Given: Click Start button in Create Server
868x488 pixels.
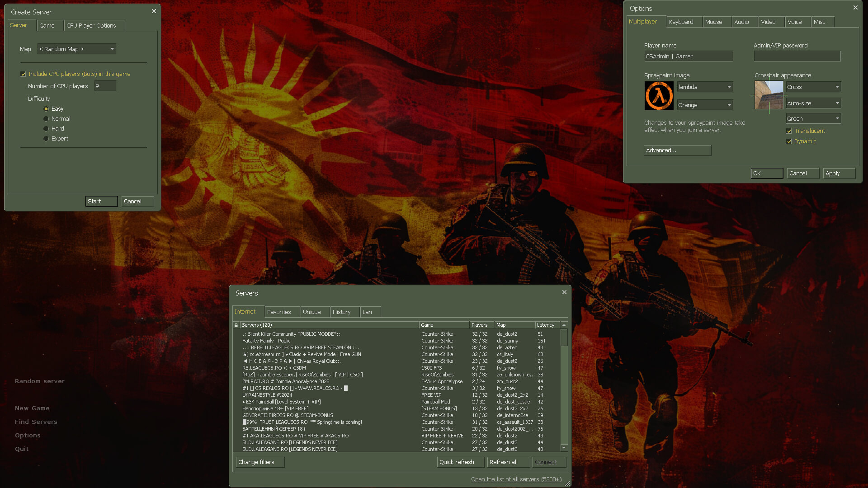Looking at the screenshot, I should tap(102, 202).
